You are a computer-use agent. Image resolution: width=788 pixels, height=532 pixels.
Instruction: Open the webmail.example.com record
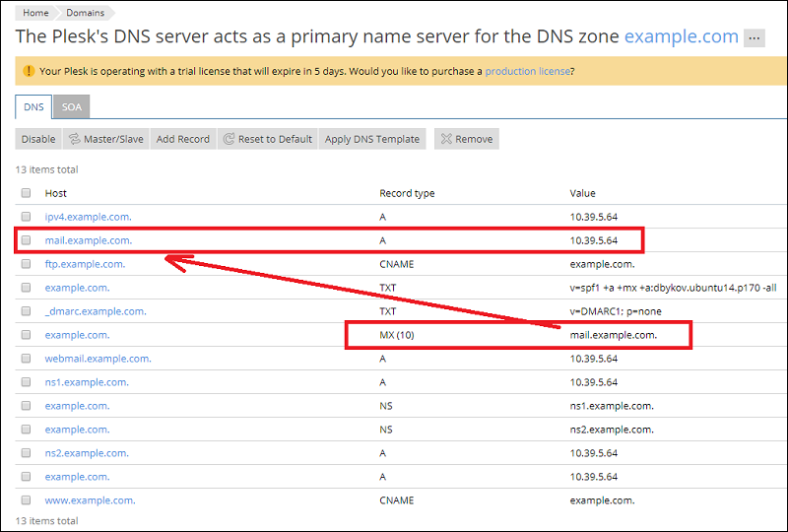(x=98, y=359)
